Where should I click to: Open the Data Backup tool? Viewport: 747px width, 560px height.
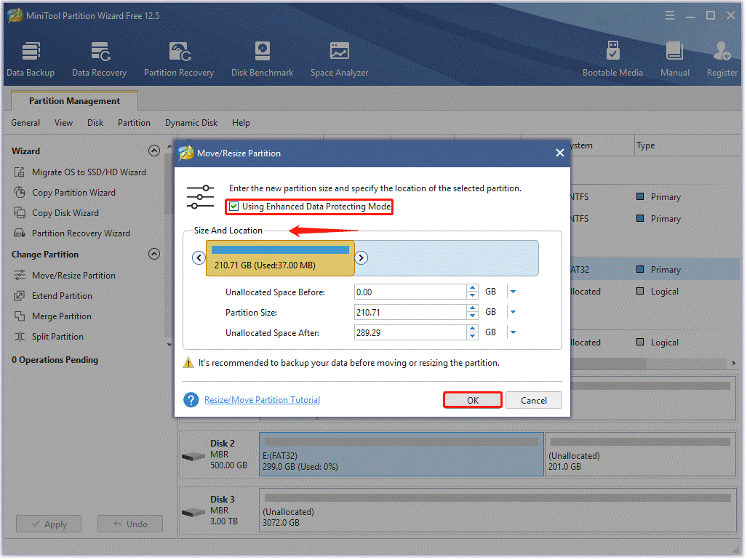coord(31,59)
